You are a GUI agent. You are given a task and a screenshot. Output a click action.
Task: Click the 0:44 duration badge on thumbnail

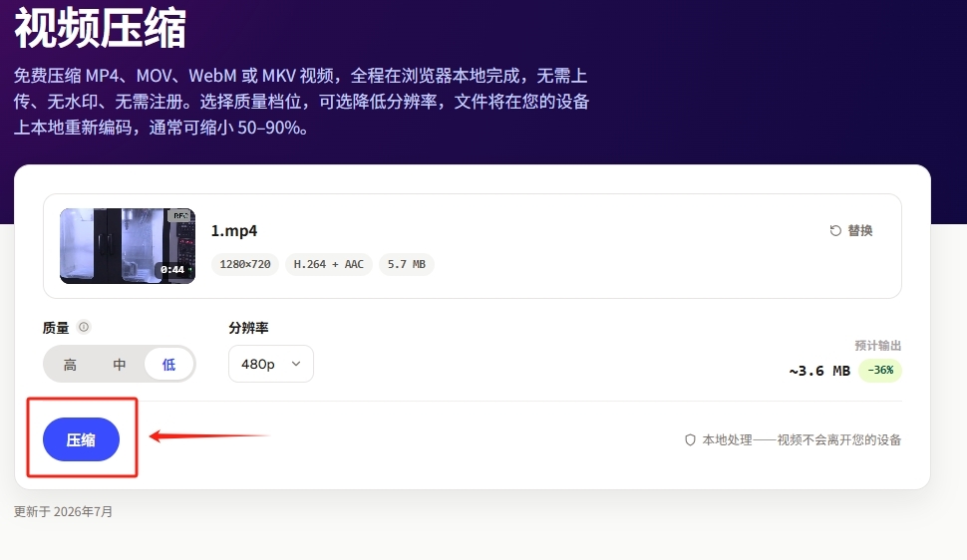point(172,269)
